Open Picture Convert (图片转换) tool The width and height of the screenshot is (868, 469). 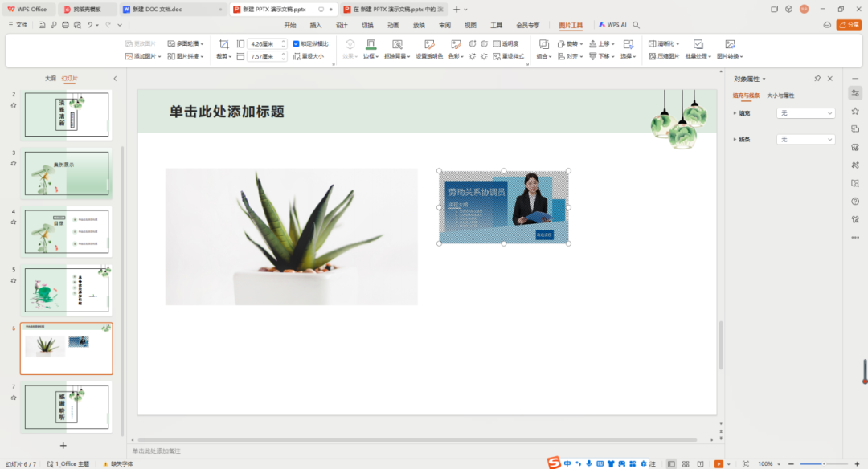[730, 49]
